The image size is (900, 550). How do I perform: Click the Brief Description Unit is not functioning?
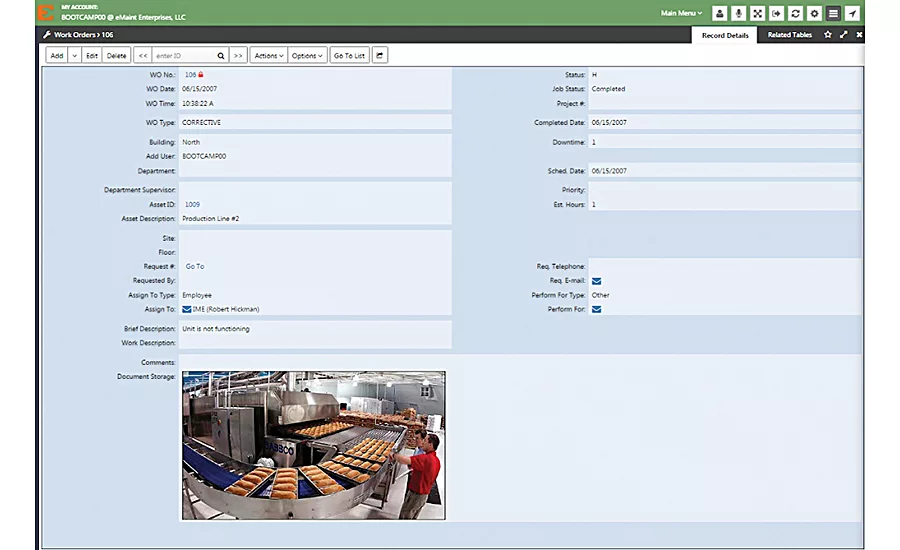pyautogui.click(x=216, y=329)
